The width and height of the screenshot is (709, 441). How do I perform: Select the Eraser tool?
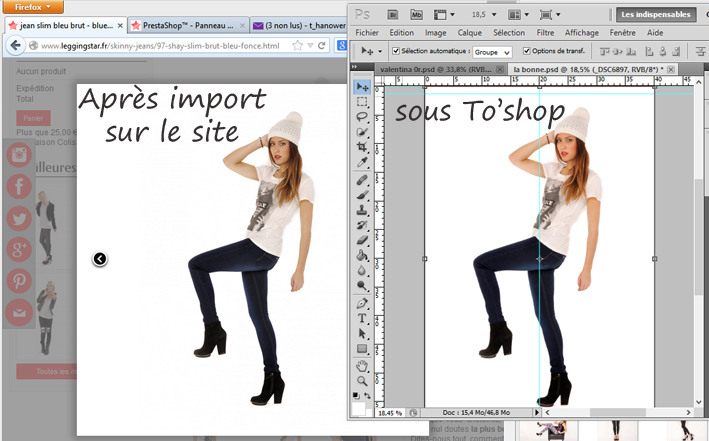coord(362,240)
